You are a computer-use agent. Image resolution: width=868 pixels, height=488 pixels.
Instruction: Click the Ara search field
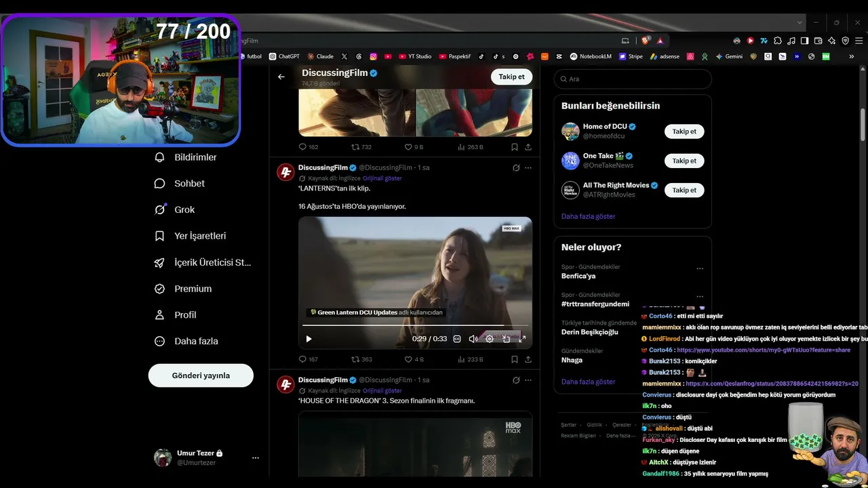(x=633, y=79)
